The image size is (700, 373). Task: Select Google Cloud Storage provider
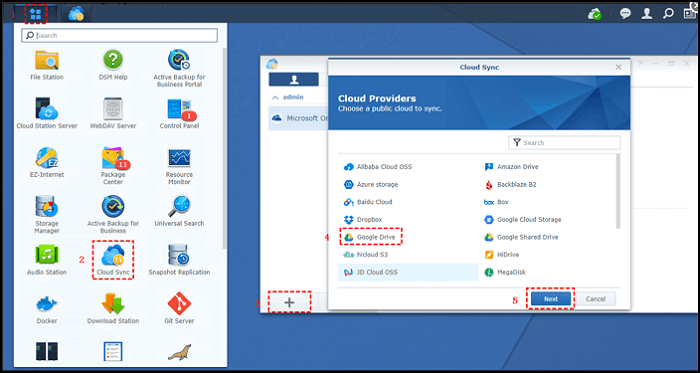[523, 220]
